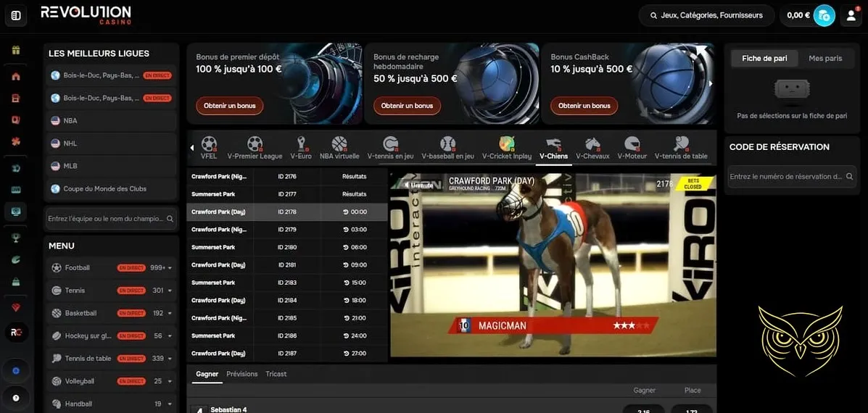Screen dimensions: 868x413
Task: Obtain the 10% CashBack bonus
Action: coord(584,106)
